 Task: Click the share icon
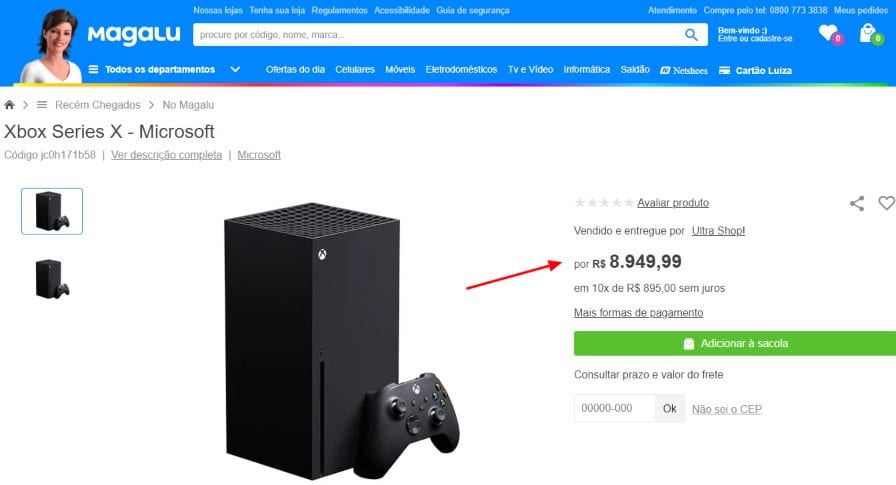[857, 203]
